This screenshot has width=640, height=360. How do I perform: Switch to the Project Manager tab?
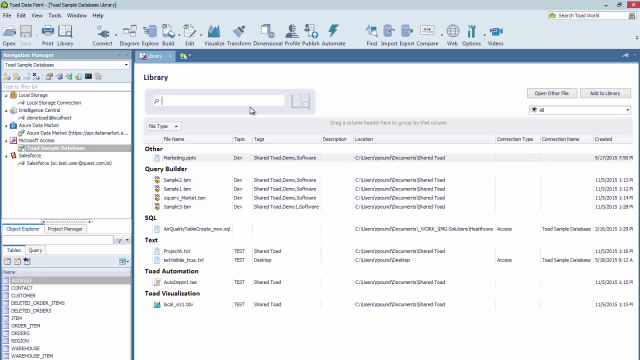pyautogui.click(x=65, y=229)
